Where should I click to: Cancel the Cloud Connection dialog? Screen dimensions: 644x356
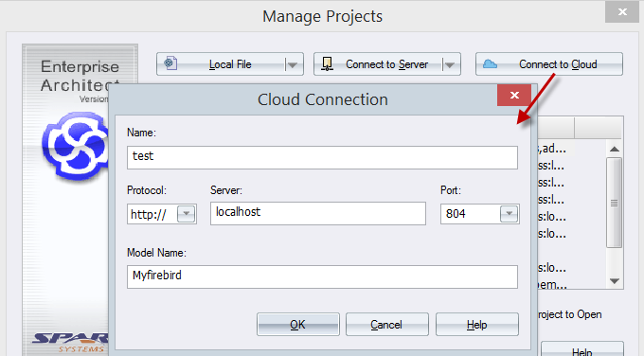click(387, 325)
